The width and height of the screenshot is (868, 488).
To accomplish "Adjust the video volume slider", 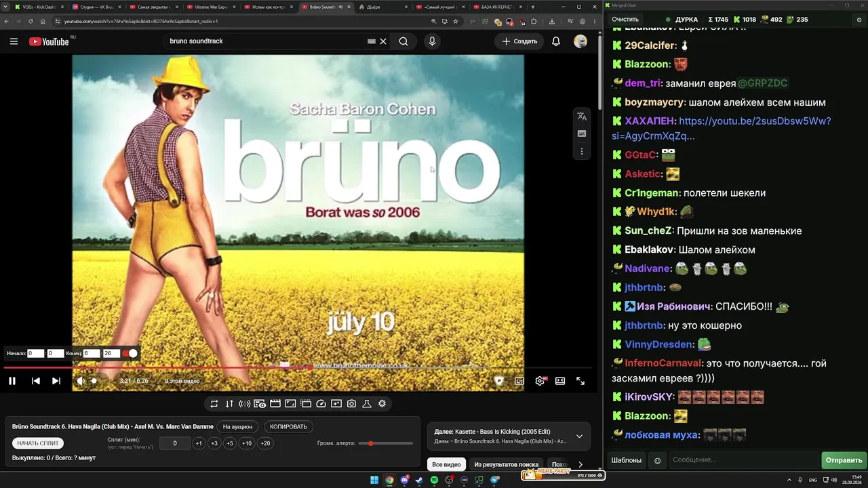I will 95,381.
